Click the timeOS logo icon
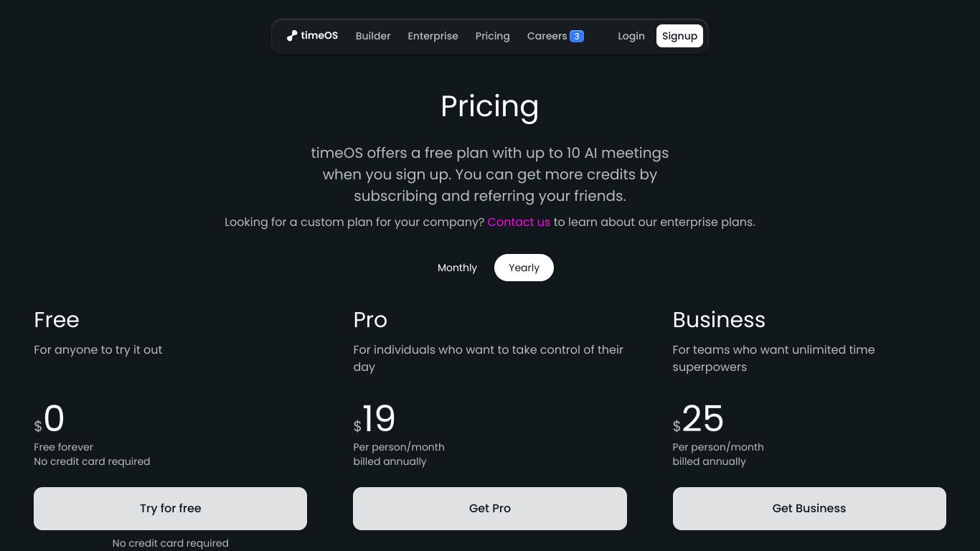 click(292, 36)
